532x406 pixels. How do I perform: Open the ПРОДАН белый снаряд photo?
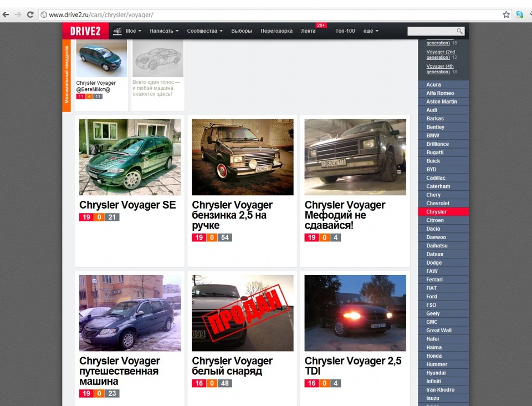[243, 313]
